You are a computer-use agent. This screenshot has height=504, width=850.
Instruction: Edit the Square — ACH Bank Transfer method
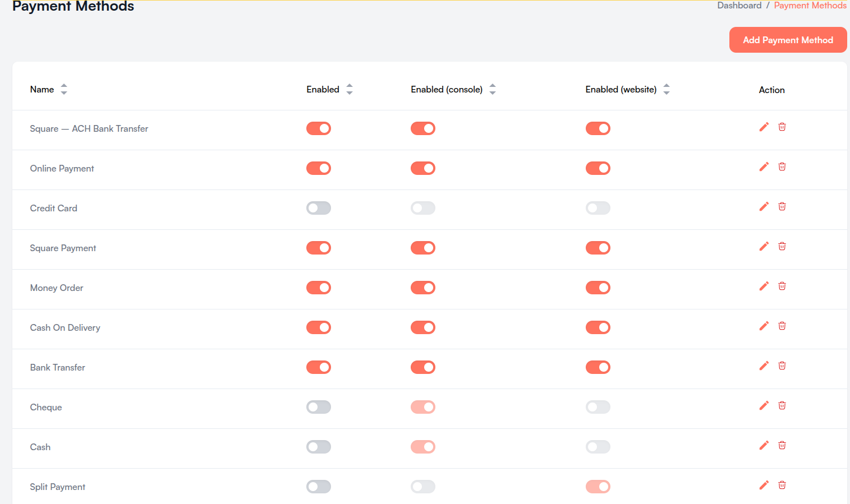coord(764,127)
